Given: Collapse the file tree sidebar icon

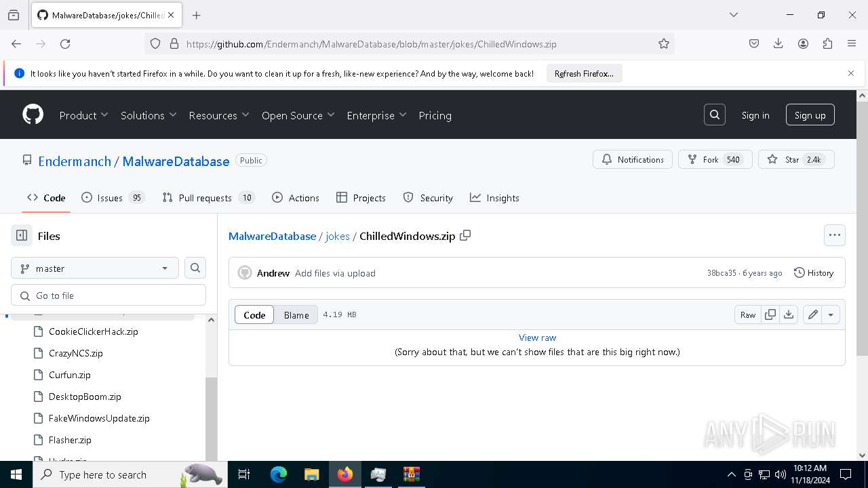Looking at the screenshot, I should tap(22, 236).
